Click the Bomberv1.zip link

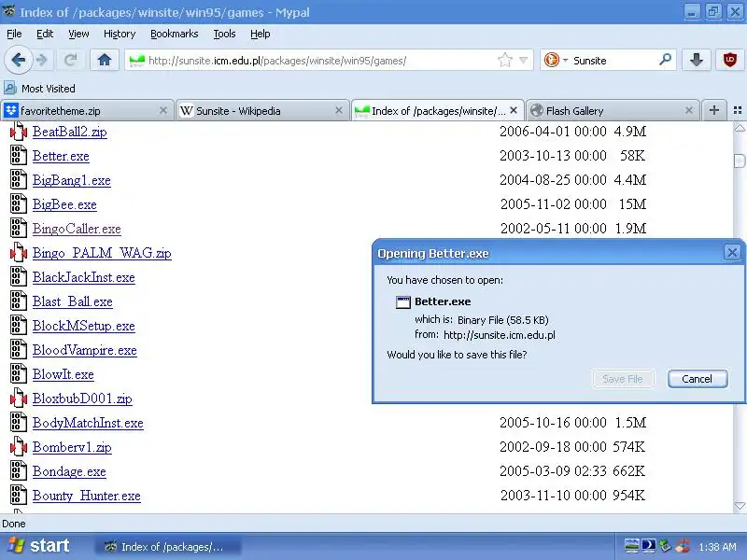click(x=72, y=447)
